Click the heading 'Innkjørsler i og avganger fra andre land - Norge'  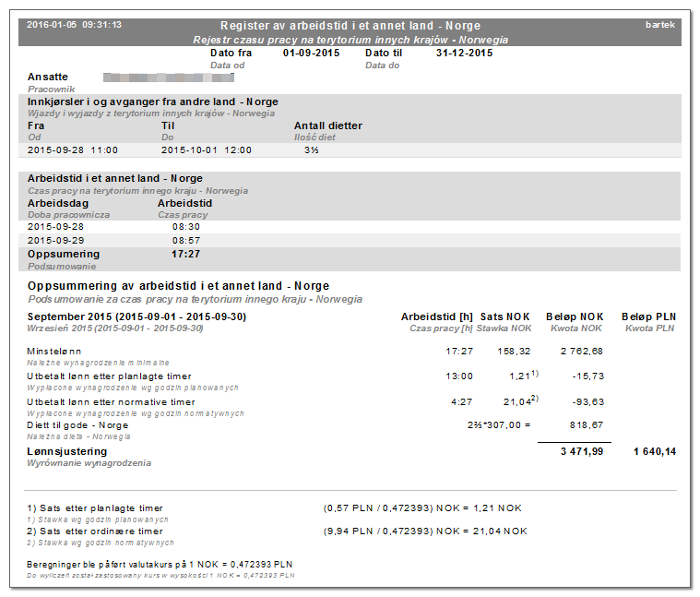click(x=153, y=101)
